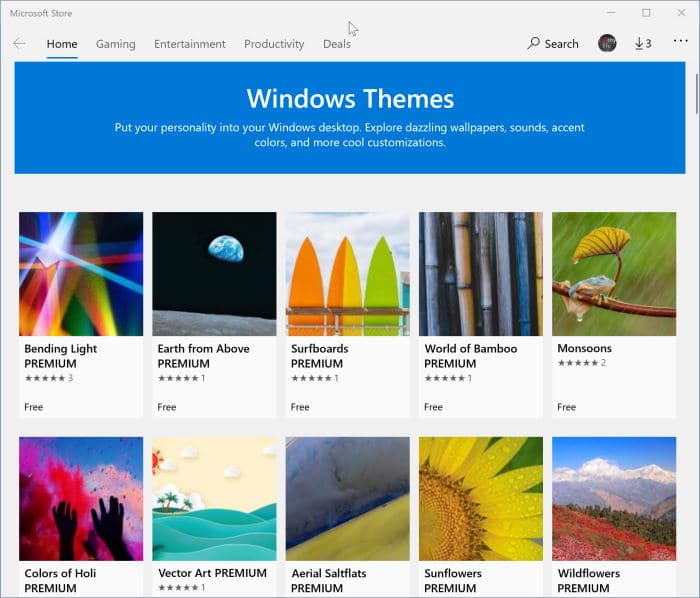700x598 pixels.
Task: Open the user account avatar
Action: click(607, 43)
